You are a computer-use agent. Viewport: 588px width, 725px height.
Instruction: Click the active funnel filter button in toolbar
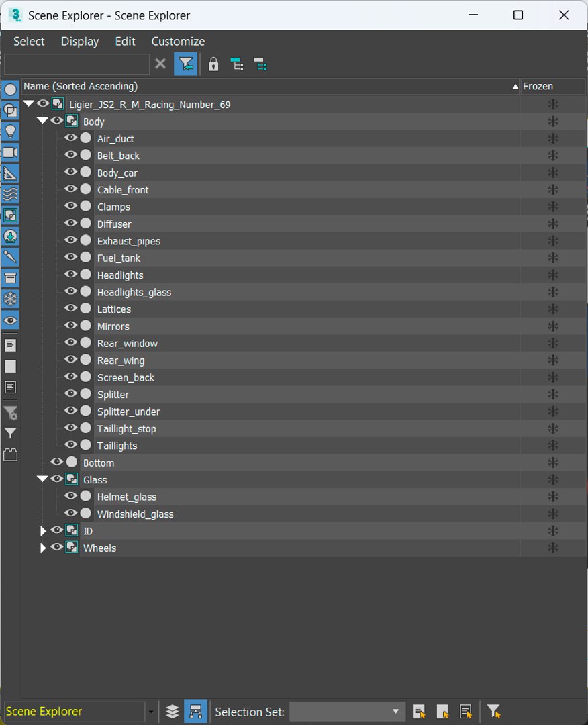186,64
